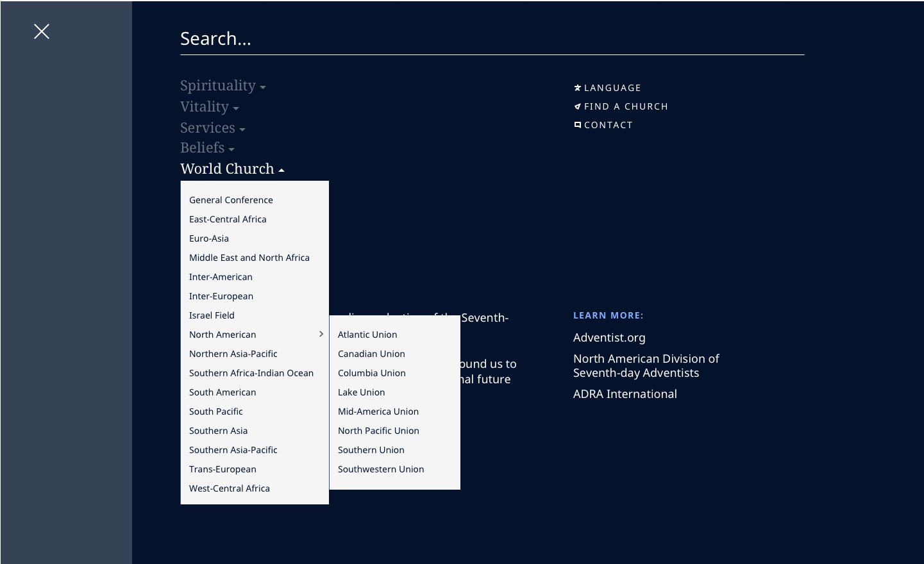Screen dimensions: 924x564
Task: Choose Inter-European from the list
Action: 221,296
